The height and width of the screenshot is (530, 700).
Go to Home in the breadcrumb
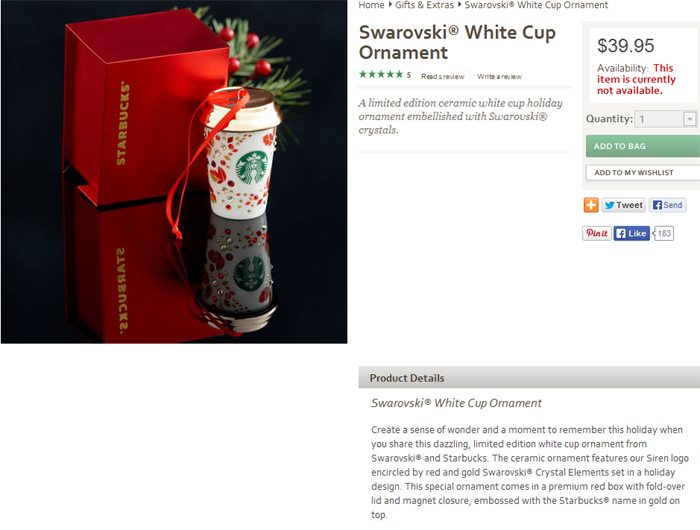(x=371, y=5)
